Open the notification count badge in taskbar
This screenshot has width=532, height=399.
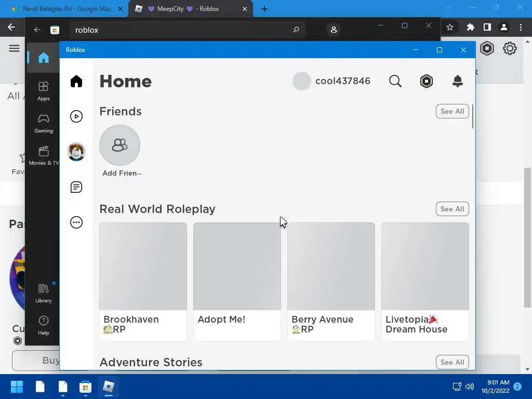click(517, 387)
